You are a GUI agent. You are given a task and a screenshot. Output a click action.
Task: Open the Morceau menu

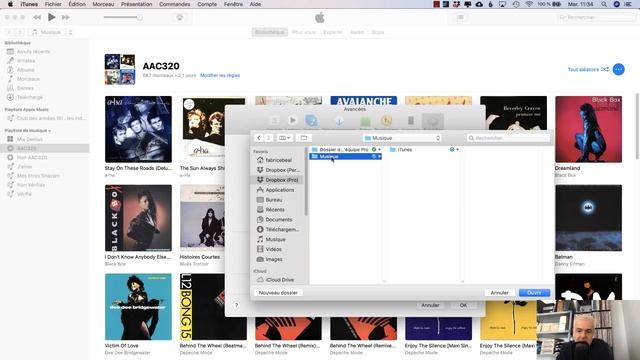pos(103,4)
